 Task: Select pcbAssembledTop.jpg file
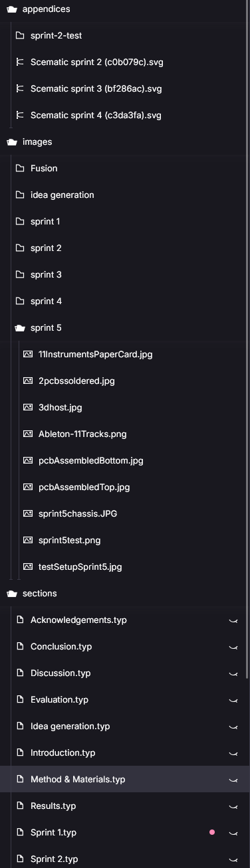point(84,487)
